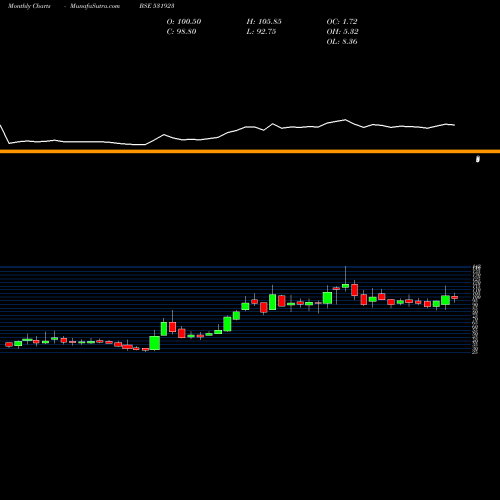Screen dimensions: 500x500
Task: Open the MunafaSutra.com label
Action: pyautogui.click(x=95, y=6)
